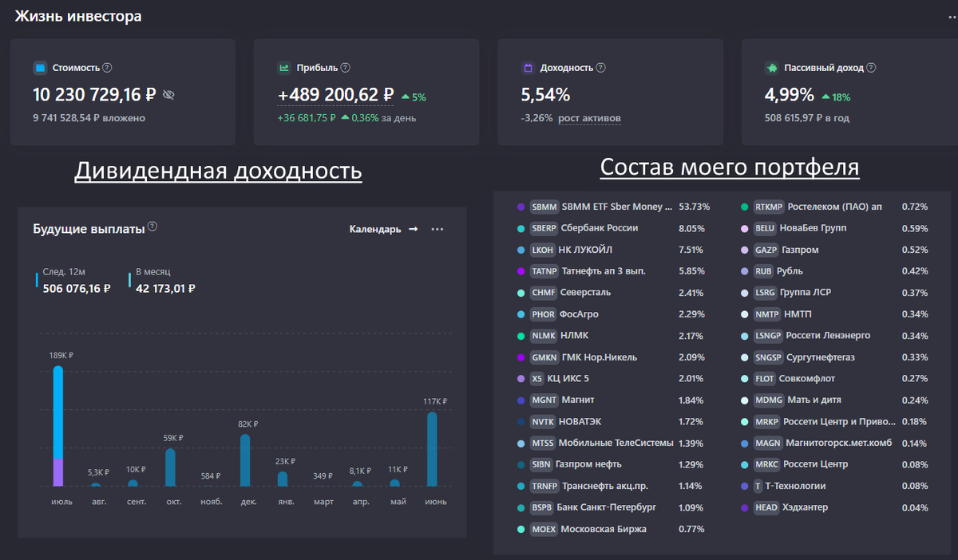Select the LKOH ticker badge
Screen dimensions: 958x560
[x=543, y=250]
